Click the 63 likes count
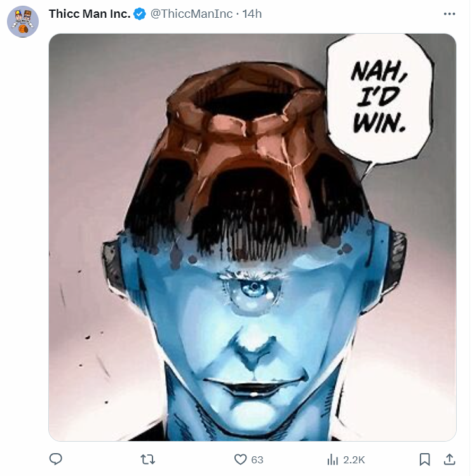 click(x=257, y=459)
